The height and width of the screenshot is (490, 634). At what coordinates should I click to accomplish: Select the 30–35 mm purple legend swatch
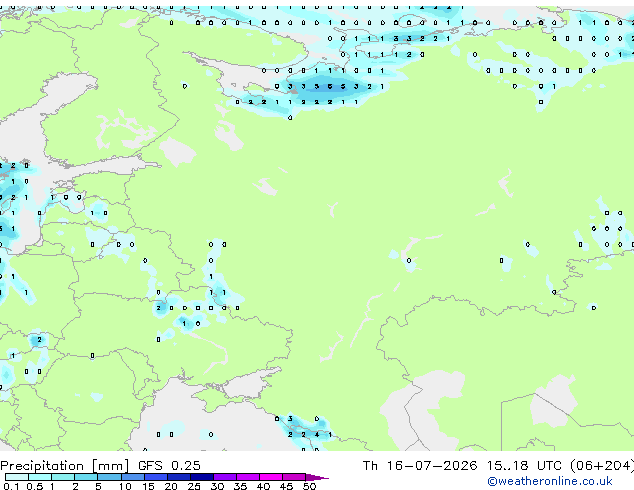click(224, 477)
